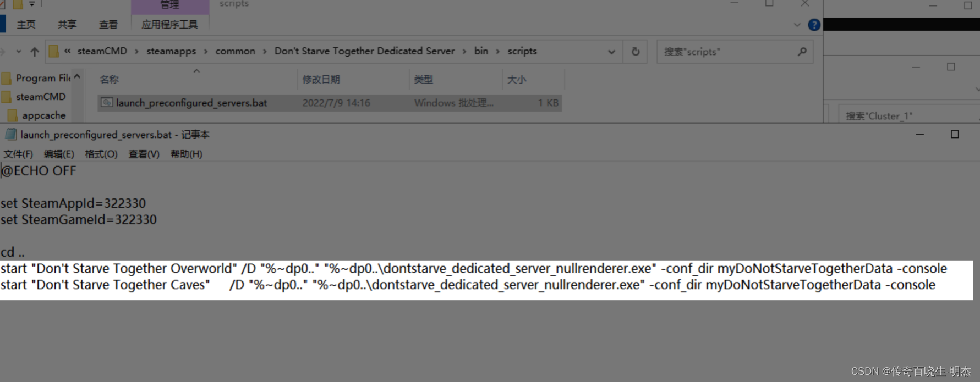Click the Don't Starve Together Caves start line

pyautogui.click(x=468, y=285)
